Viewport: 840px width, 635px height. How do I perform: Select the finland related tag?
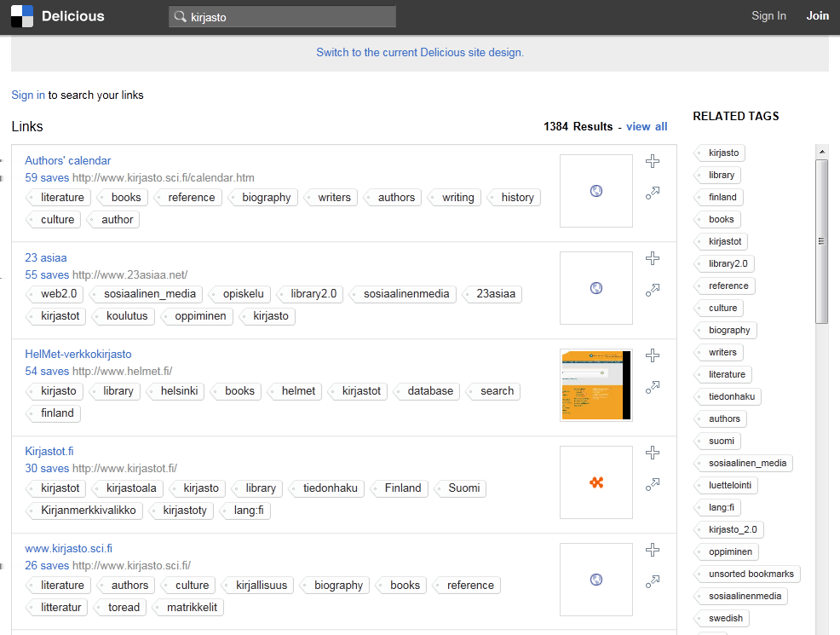(x=719, y=197)
